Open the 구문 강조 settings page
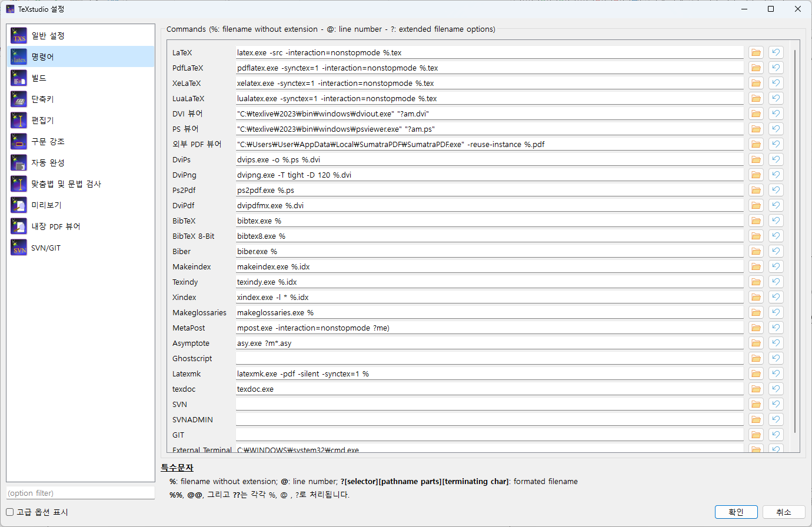This screenshot has width=812, height=527. (x=81, y=141)
